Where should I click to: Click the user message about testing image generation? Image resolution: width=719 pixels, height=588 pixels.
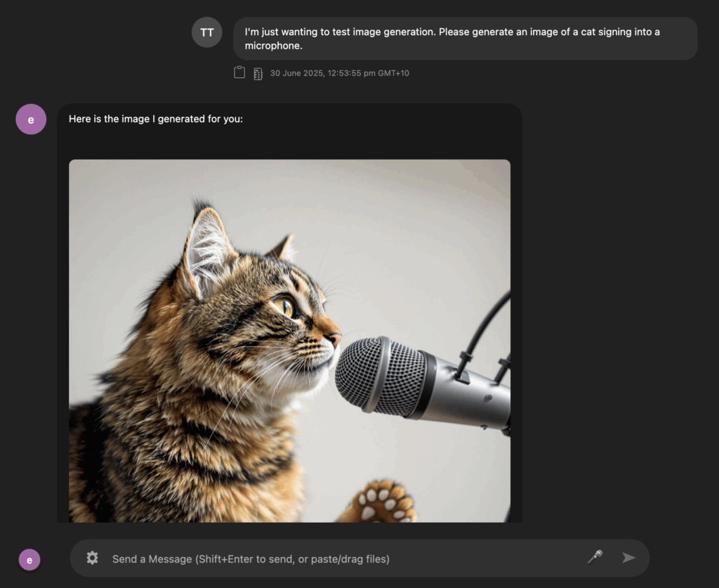tap(465, 39)
